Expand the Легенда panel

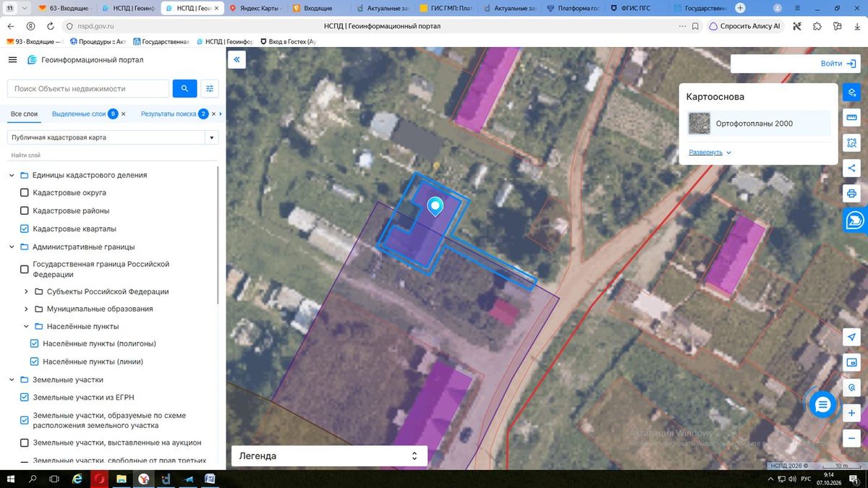click(329, 456)
